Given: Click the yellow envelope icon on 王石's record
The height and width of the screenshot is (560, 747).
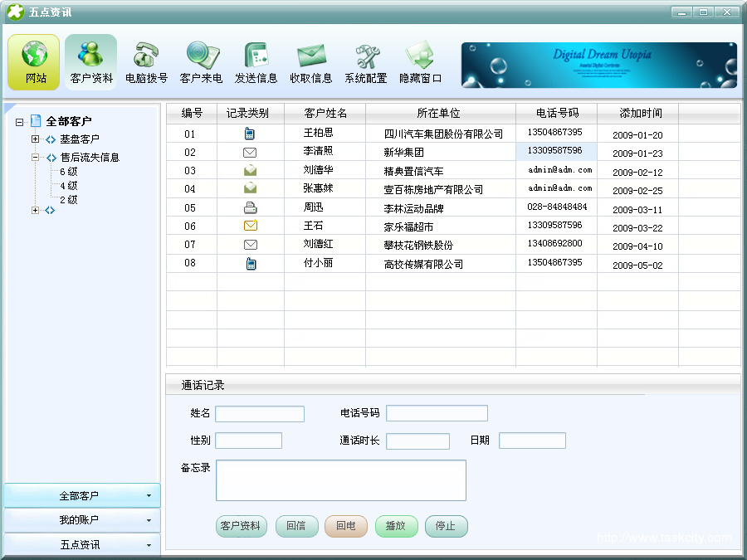Looking at the screenshot, I should [x=250, y=225].
